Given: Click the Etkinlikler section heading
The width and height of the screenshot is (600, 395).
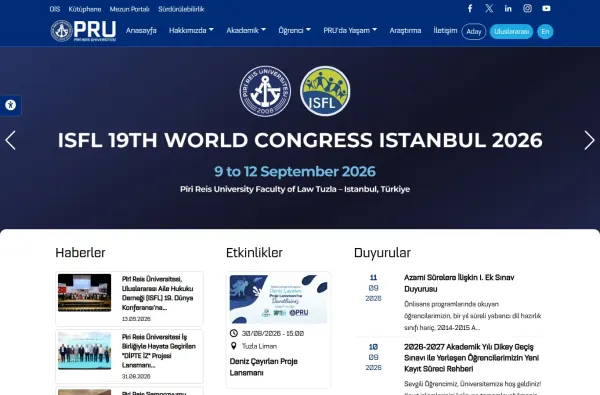Looking at the screenshot, I should tap(254, 253).
